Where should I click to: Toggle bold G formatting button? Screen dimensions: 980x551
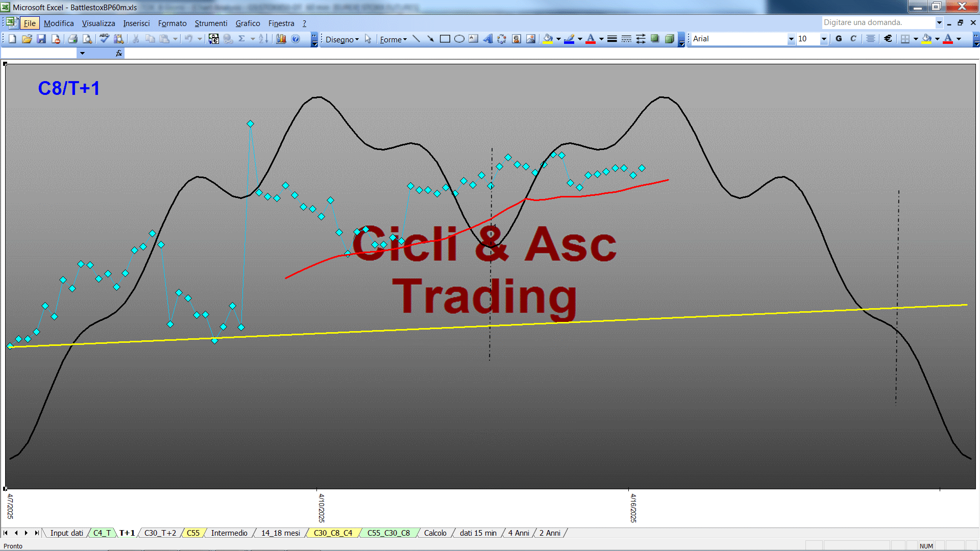click(839, 39)
